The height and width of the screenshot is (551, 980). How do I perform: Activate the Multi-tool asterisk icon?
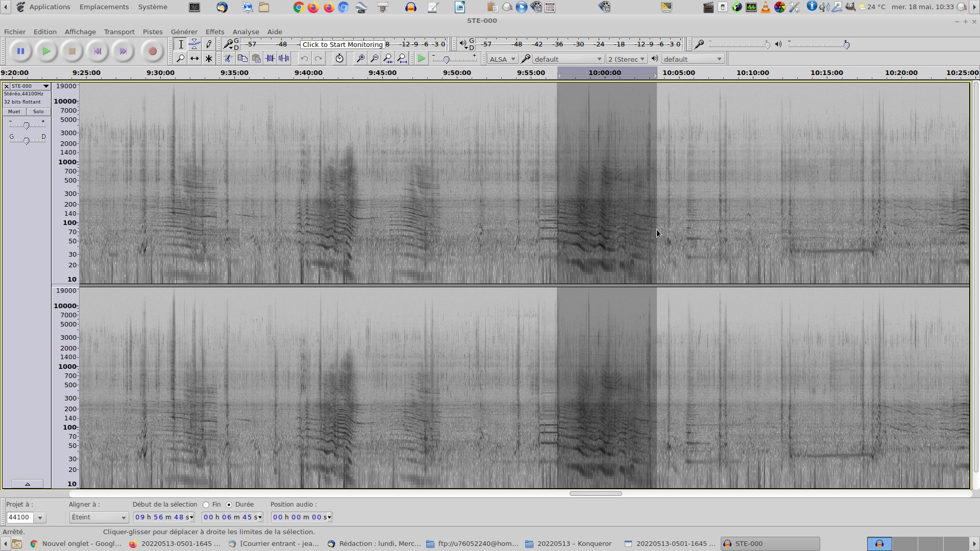[209, 59]
